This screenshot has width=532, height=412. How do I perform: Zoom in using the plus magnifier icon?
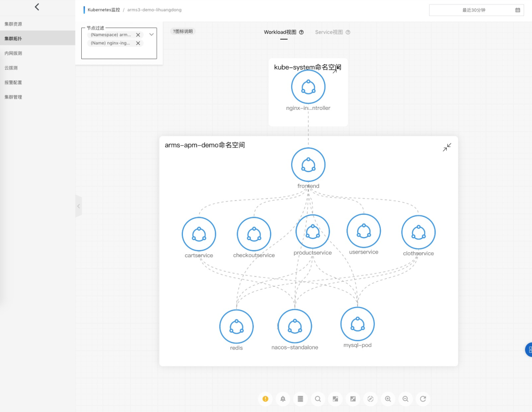[x=388, y=399]
